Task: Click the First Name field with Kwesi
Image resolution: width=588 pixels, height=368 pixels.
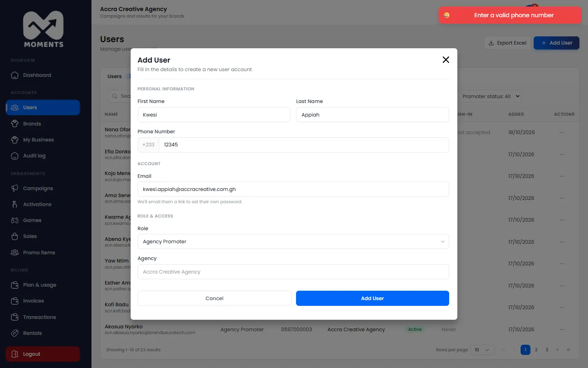Action: 214,115
